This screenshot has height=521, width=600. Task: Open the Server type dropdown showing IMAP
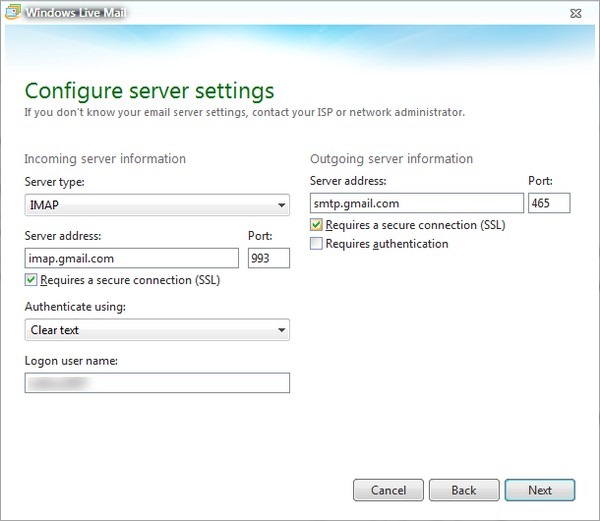tap(156, 206)
